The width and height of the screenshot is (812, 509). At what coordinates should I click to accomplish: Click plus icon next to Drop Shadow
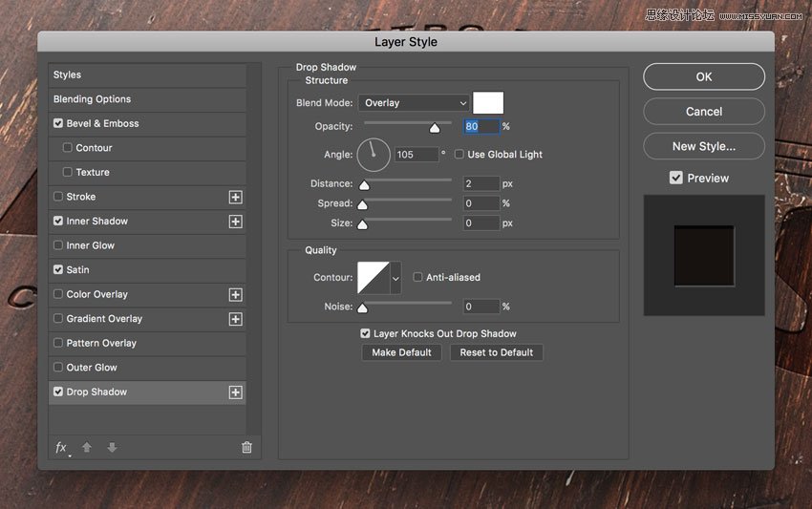point(235,392)
